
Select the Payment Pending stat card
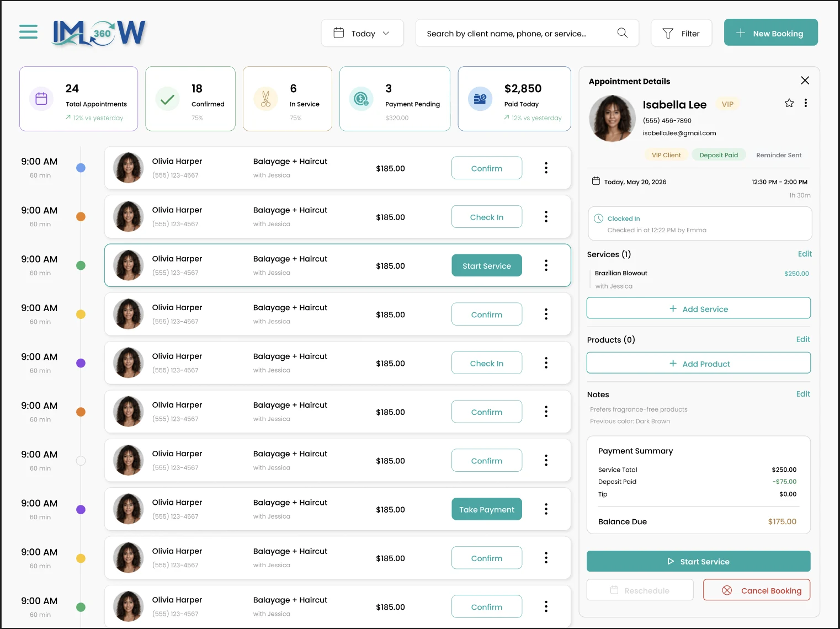(395, 99)
